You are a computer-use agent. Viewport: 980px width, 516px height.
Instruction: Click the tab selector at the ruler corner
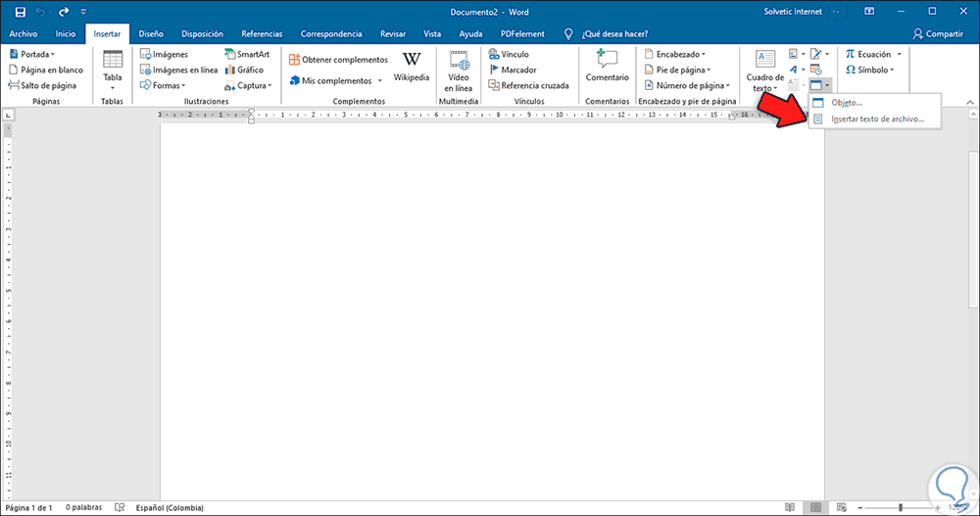[8, 115]
